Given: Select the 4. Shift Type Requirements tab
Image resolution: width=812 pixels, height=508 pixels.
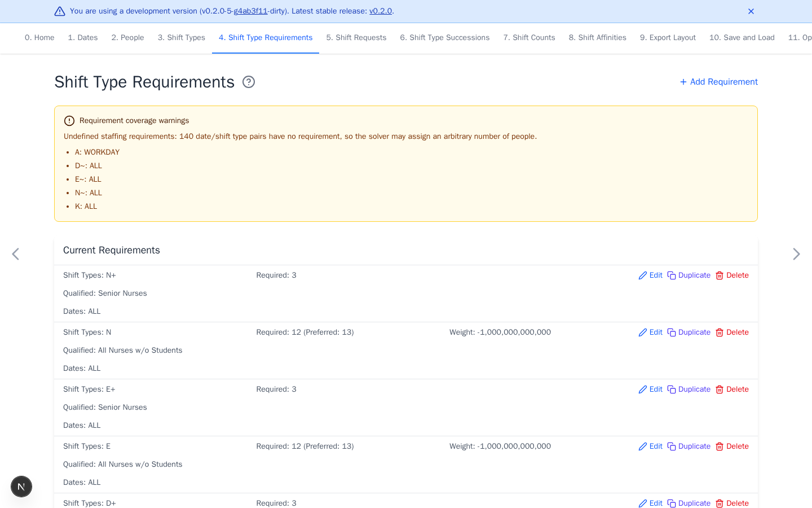Looking at the screenshot, I should pos(266,38).
